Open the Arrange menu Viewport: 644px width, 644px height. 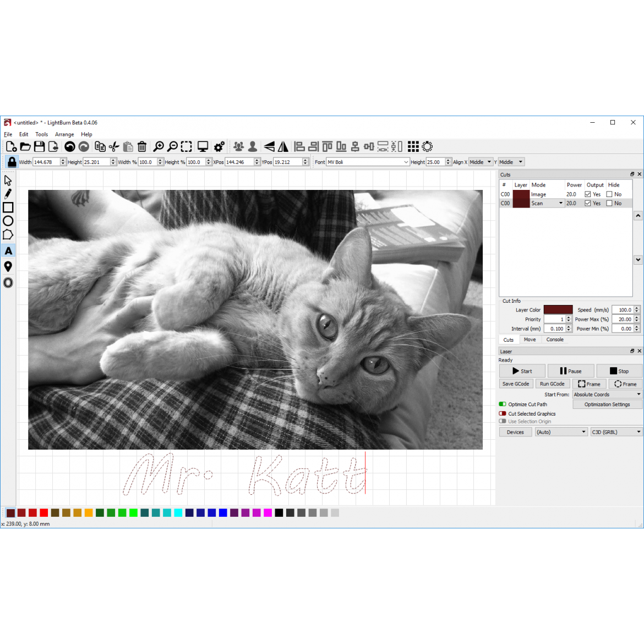tap(64, 134)
